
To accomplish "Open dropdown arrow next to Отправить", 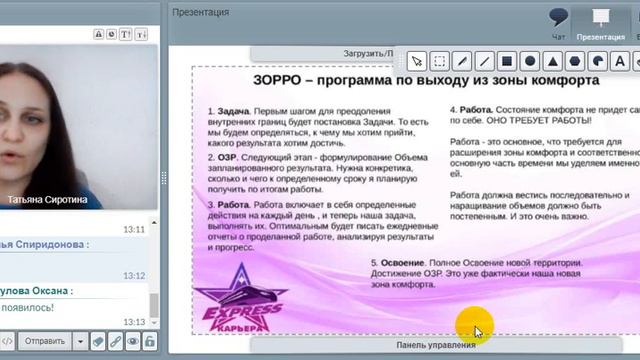I will (x=80, y=341).
